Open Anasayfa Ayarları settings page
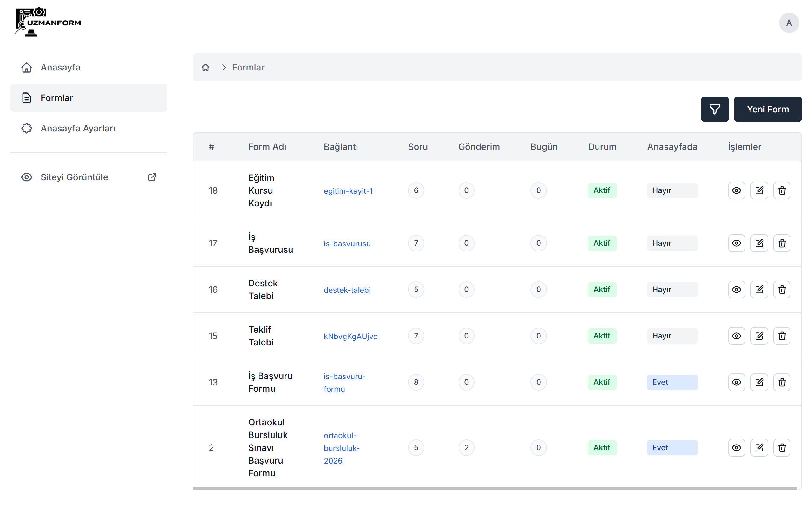 click(x=88, y=128)
